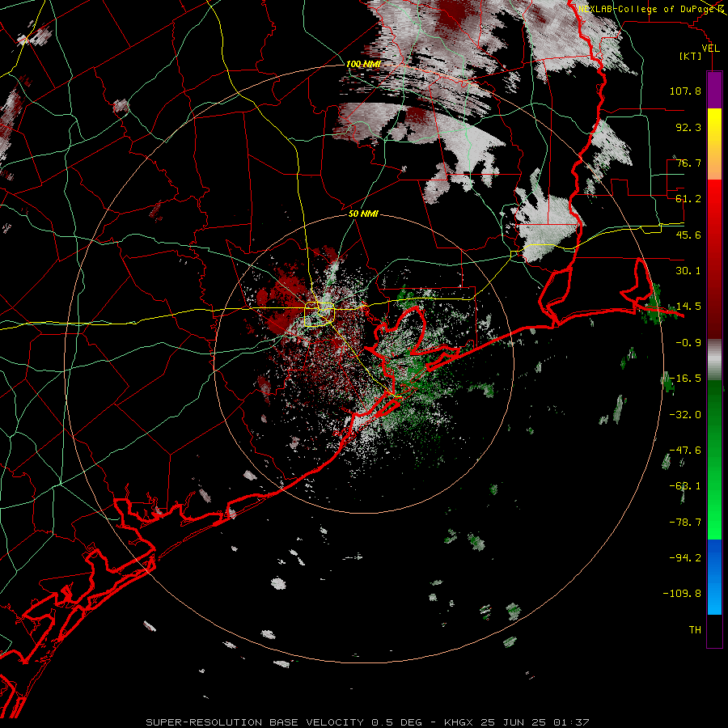The image size is (728, 728).
Task: Click the 76.7 legend value
Action: point(688,163)
